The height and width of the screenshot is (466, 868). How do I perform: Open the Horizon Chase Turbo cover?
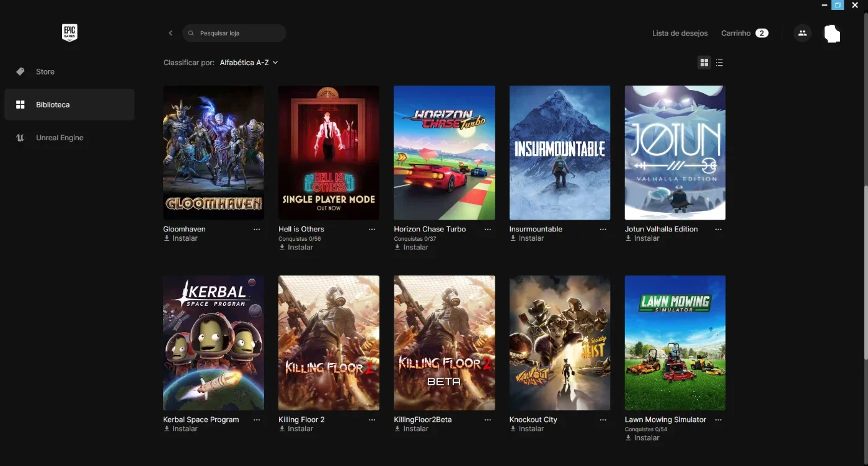[445, 153]
